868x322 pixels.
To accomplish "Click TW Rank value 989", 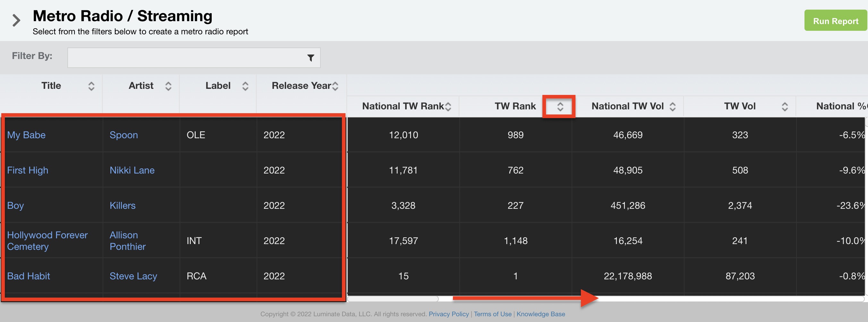I will coord(515,135).
